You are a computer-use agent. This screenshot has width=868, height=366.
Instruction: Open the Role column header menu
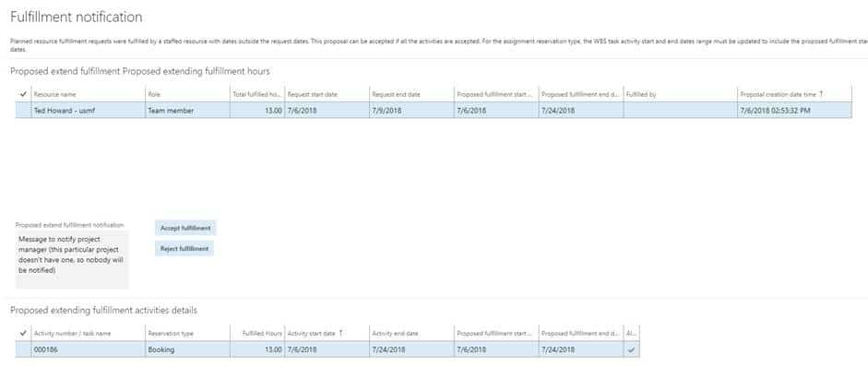pos(187,95)
